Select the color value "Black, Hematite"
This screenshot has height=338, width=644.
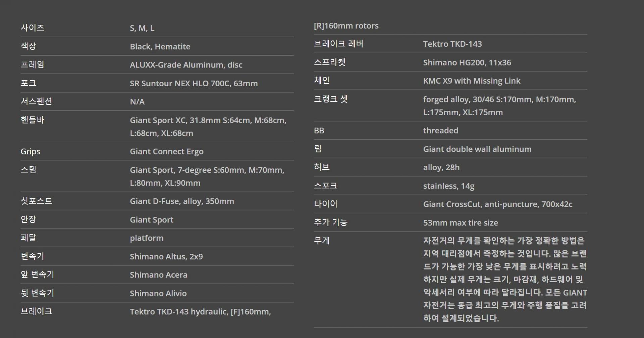(160, 47)
